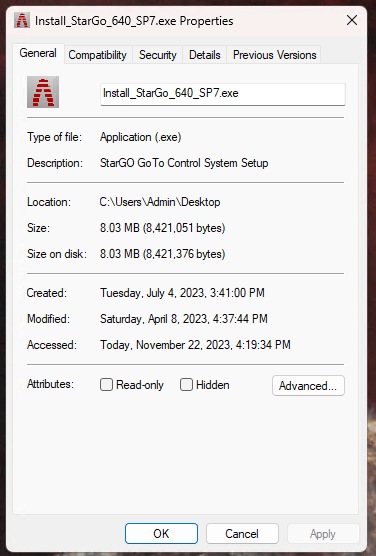The height and width of the screenshot is (556, 376).
Task: Click the size value '8.03 MB (8,421,051 bytes)'
Action: pos(162,228)
